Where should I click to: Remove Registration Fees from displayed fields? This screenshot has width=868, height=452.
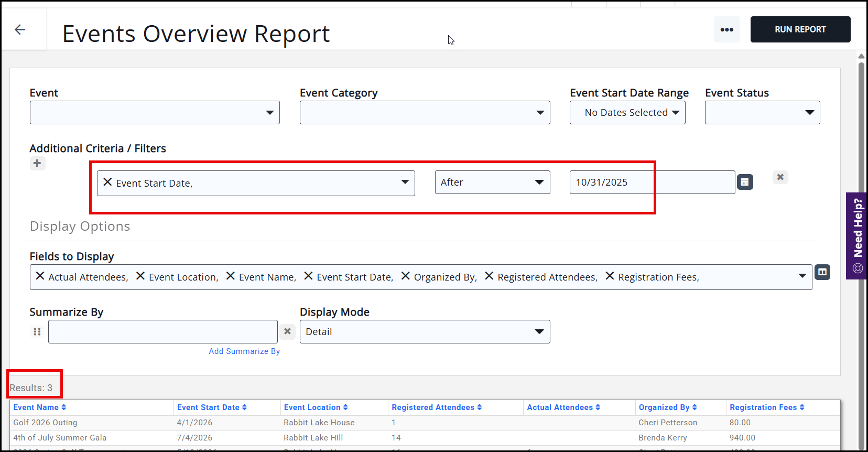[610, 276]
